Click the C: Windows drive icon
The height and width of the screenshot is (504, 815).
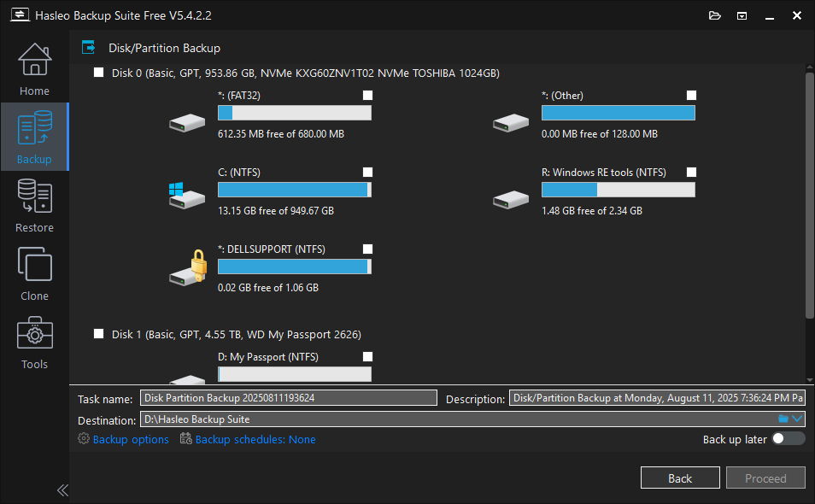[x=187, y=196]
